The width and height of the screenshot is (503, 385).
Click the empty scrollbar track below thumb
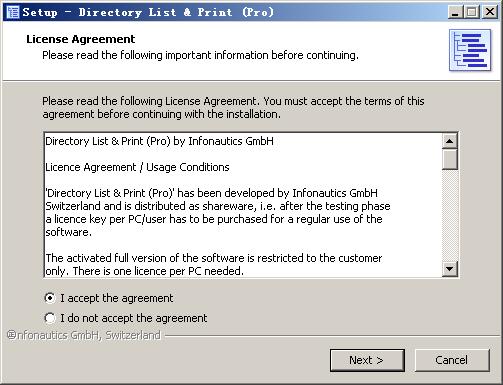click(450, 215)
